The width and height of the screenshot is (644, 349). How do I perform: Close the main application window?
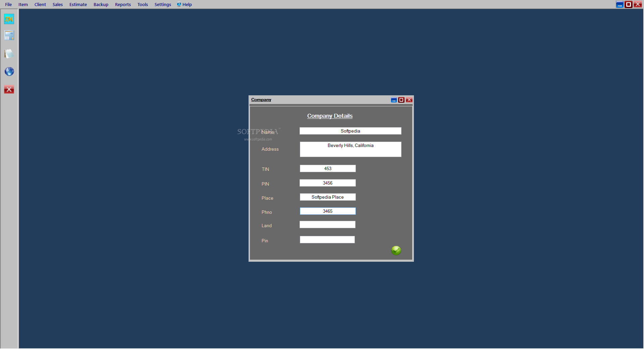[x=638, y=4]
